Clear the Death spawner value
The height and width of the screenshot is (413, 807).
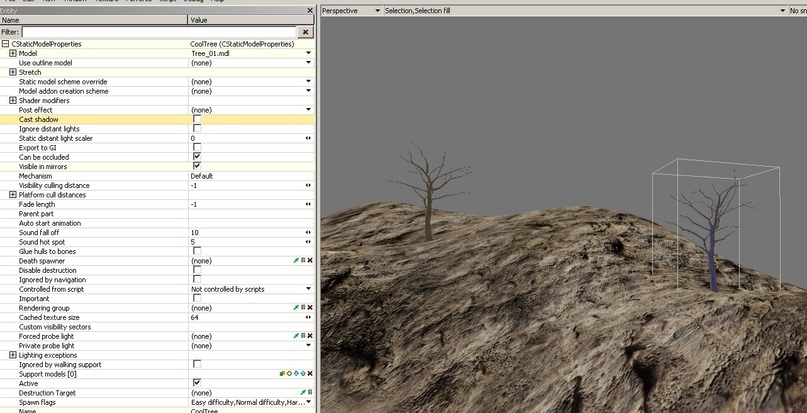pos(310,261)
